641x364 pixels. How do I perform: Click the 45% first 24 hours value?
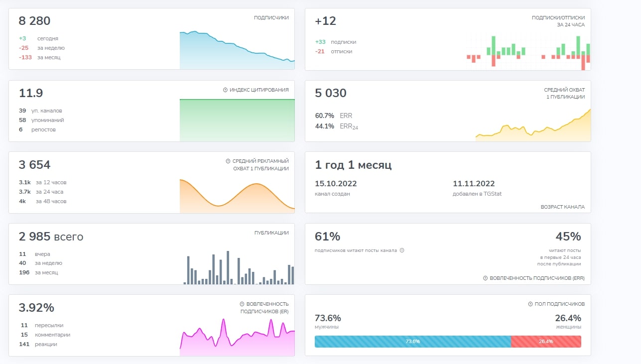tap(568, 236)
